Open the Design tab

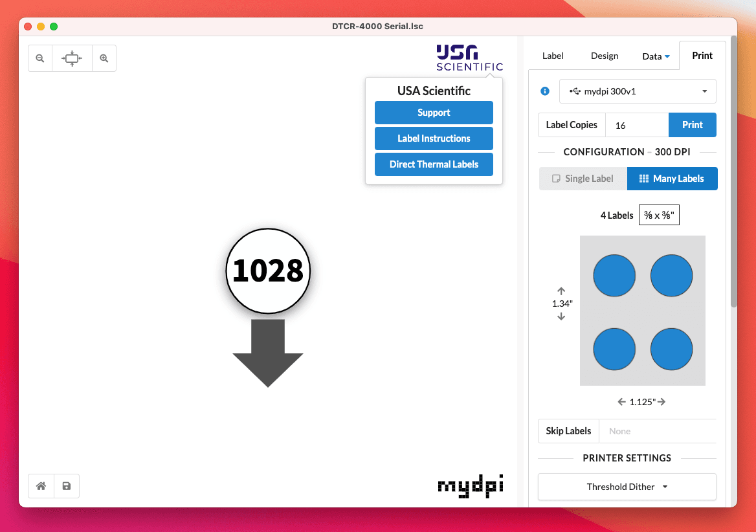tap(605, 56)
